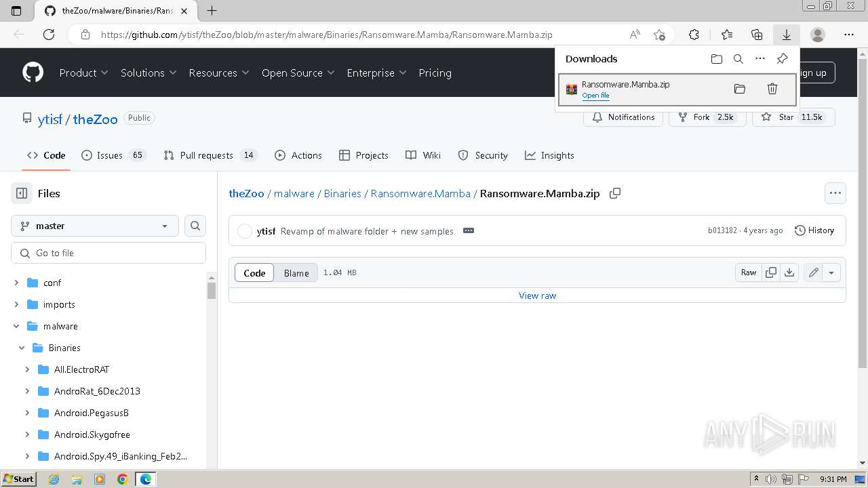Image resolution: width=868 pixels, height=488 pixels.
Task: Expand the AndroRat_6Dec2013 folder
Action: pyautogui.click(x=27, y=391)
